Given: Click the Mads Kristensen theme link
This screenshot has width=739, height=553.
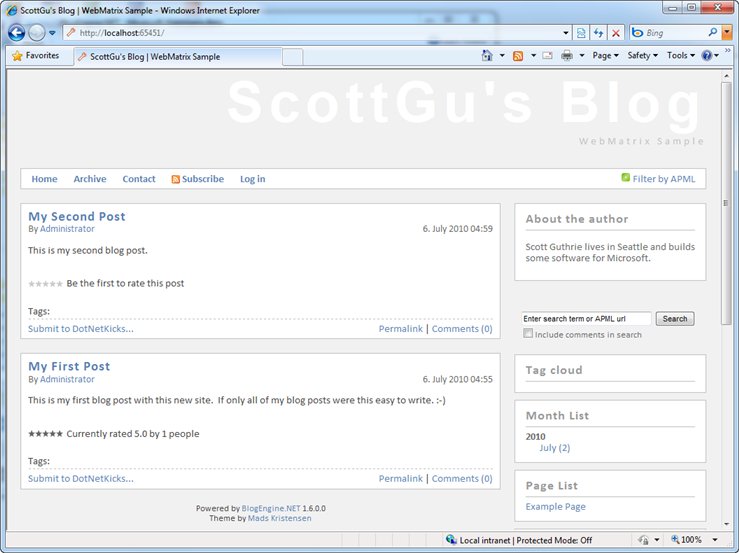Looking at the screenshot, I should click(279, 518).
